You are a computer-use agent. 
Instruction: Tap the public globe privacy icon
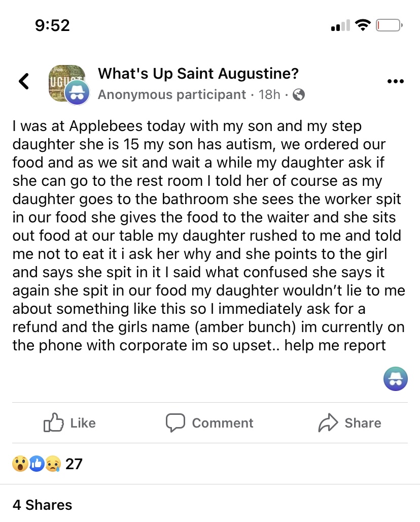[x=299, y=94]
